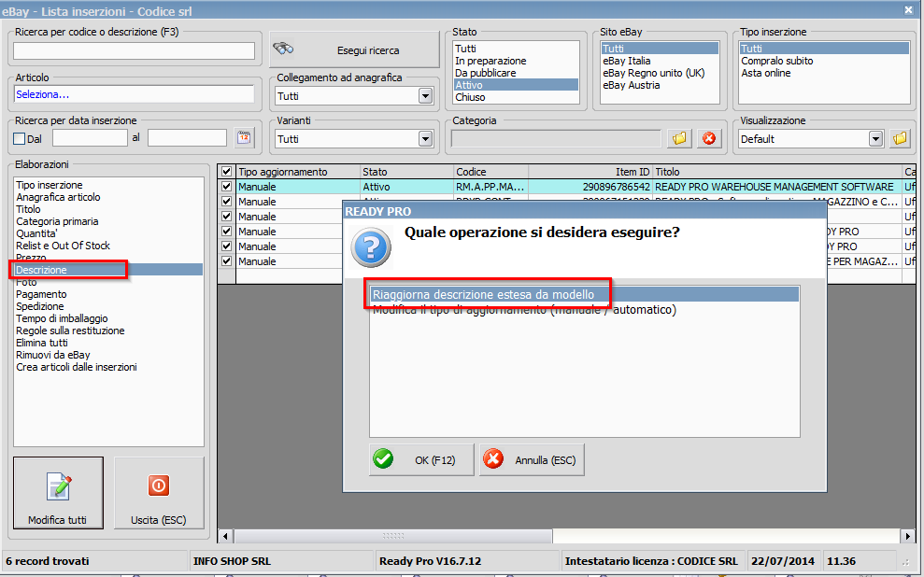Select Modifica il tipo di aggiornamento option
The image size is (924, 577).
584,310
